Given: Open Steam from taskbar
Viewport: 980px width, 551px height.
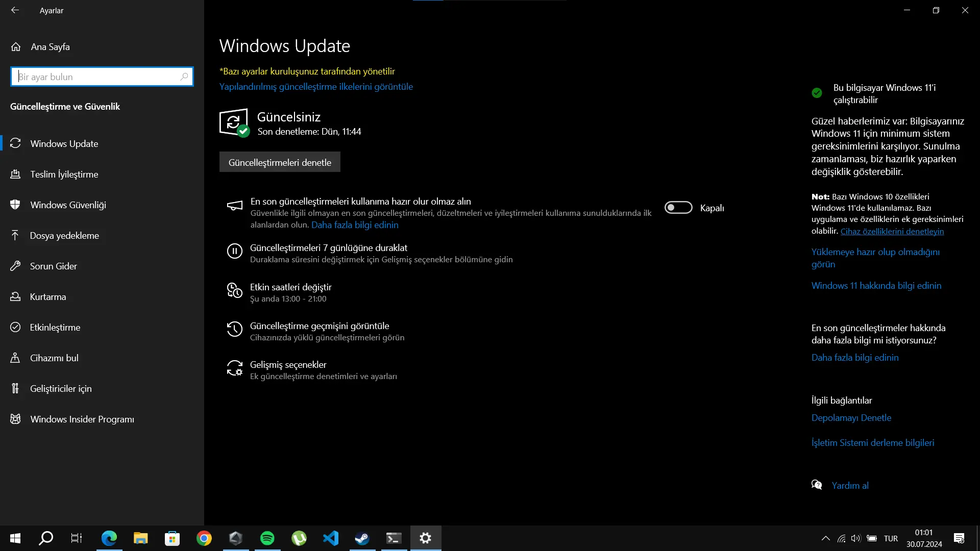Looking at the screenshot, I should pyautogui.click(x=362, y=538).
